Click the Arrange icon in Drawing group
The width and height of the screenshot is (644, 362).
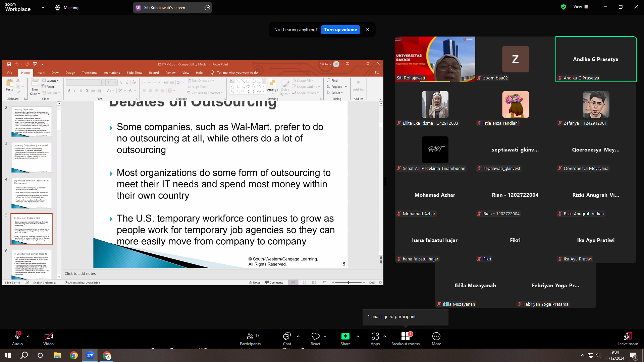[x=273, y=83]
